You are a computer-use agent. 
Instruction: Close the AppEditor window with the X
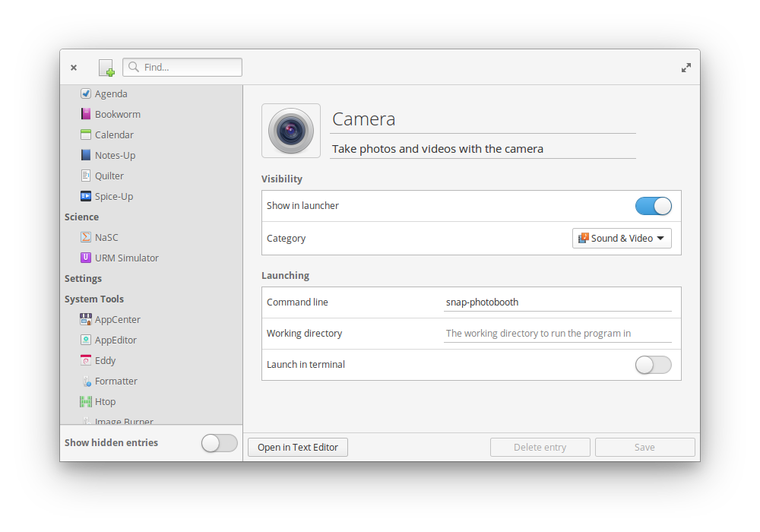click(x=74, y=68)
